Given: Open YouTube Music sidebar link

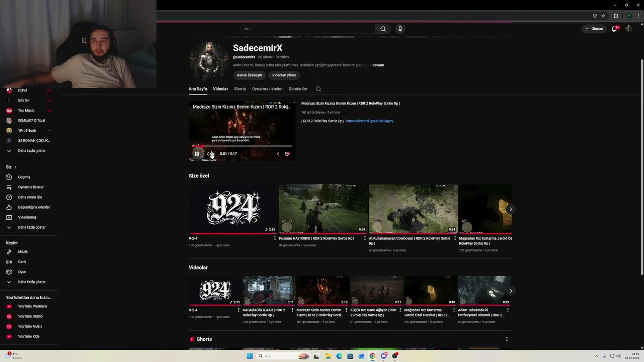Looking at the screenshot, I should click(x=29, y=326).
